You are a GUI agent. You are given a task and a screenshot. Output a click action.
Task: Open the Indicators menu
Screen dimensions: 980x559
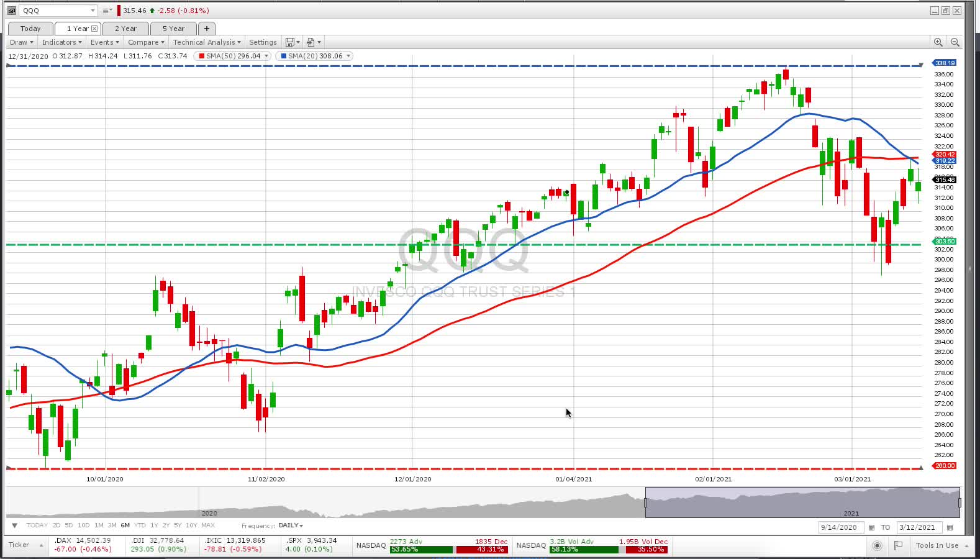(x=61, y=42)
